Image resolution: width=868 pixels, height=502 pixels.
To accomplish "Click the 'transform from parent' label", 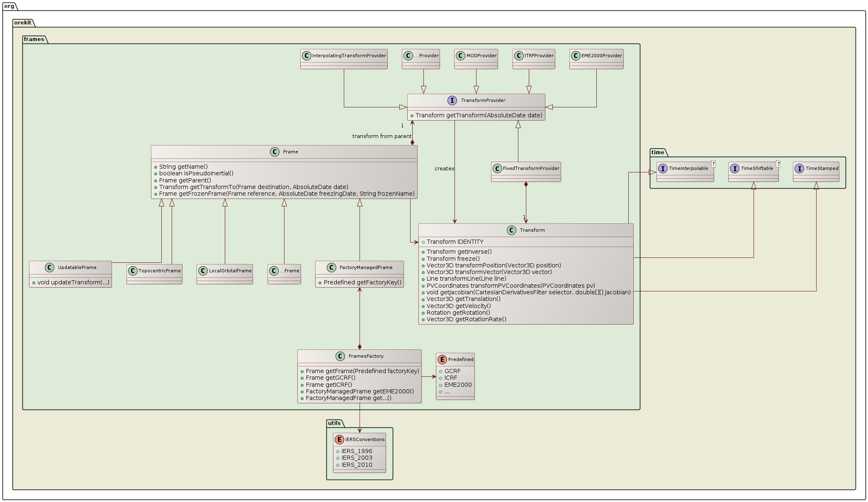I will click(x=382, y=136).
